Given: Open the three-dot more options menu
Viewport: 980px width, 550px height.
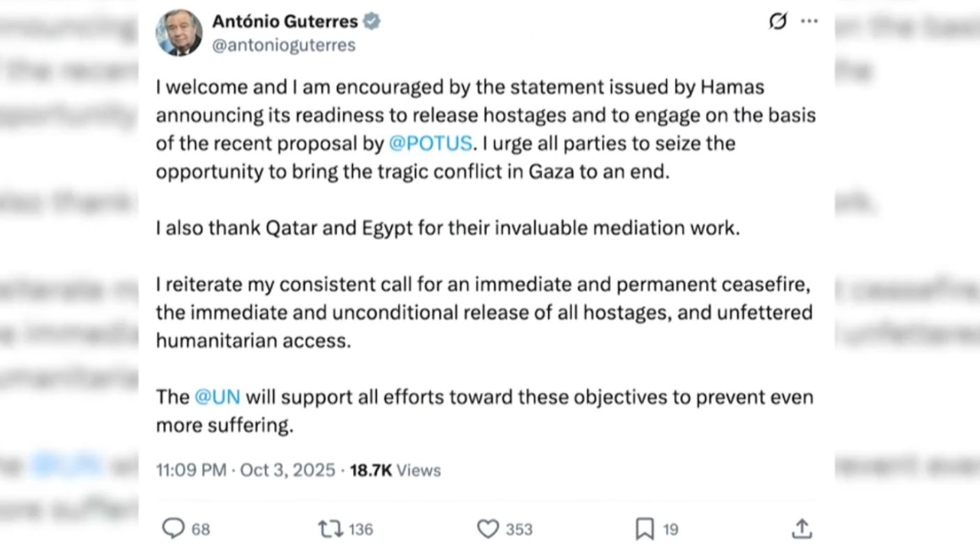Looking at the screenshot, I should 809,21.
